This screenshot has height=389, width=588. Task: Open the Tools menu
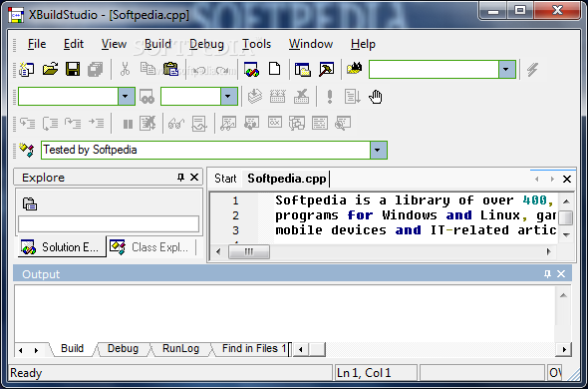point(256,44)
